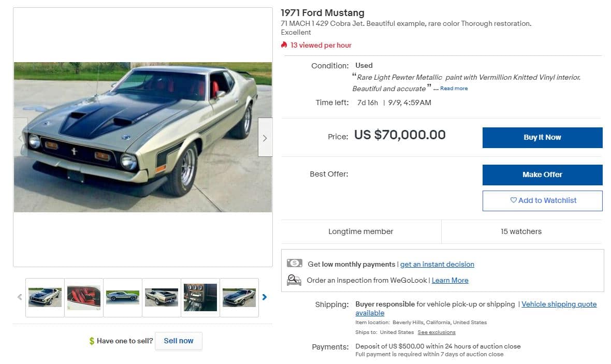Viewport: 611px width, 364px height.
Task: Click the monthly payments money icon
Action: click(x=294, y=264)
